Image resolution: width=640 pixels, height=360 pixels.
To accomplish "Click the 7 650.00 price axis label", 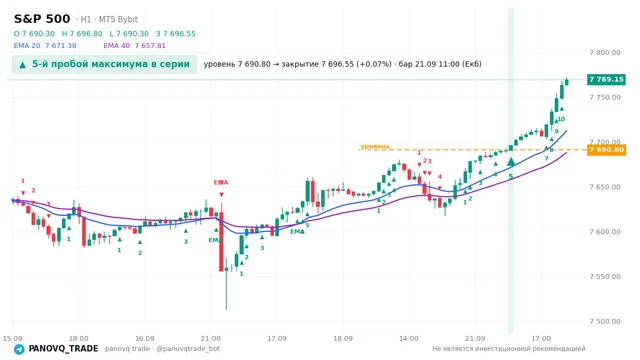I will [x=604, y=187].
